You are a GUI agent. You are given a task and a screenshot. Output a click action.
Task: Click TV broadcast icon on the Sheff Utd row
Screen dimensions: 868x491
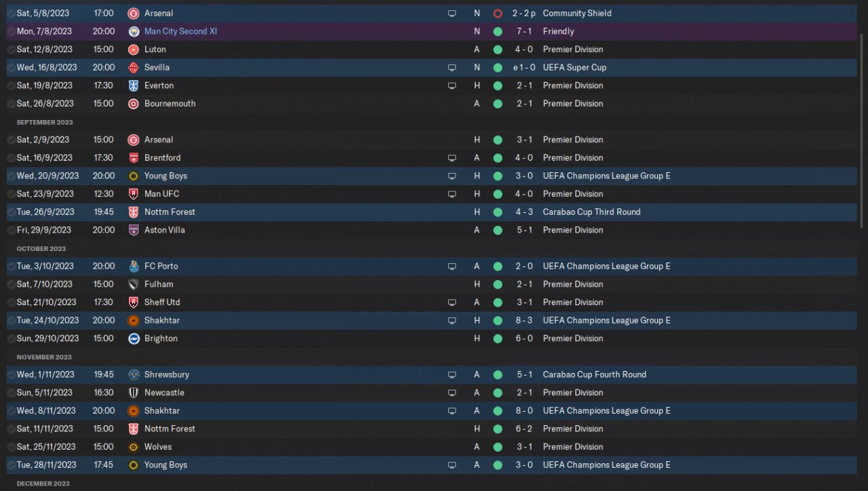click(x=452, y=302)
